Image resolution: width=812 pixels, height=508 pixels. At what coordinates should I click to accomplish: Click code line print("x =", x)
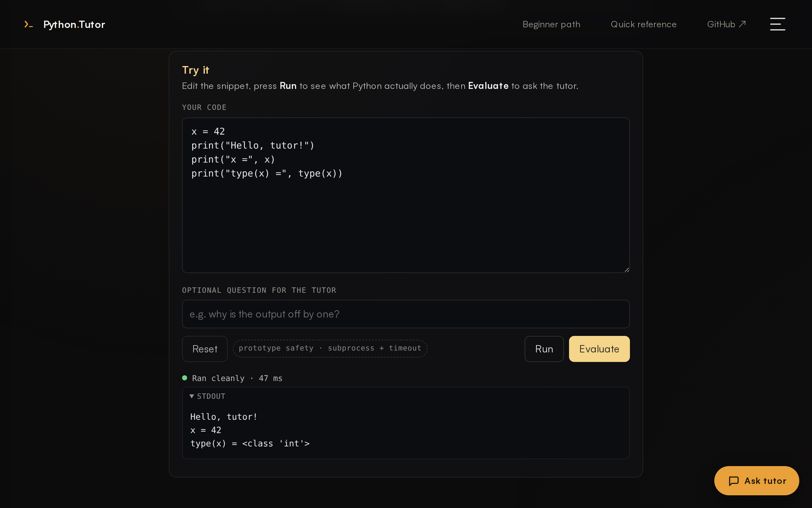(x=233, y=159)
